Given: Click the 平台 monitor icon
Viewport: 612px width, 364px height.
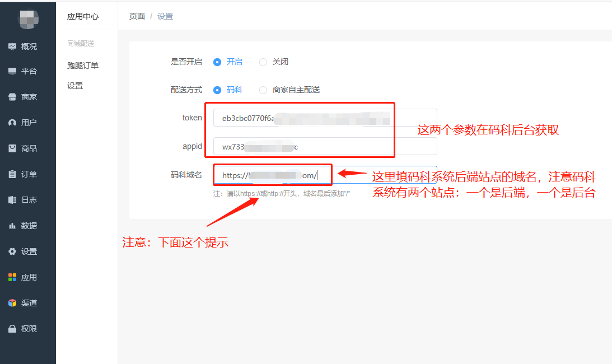Looking at the screenshot, I should click(12, 71).
